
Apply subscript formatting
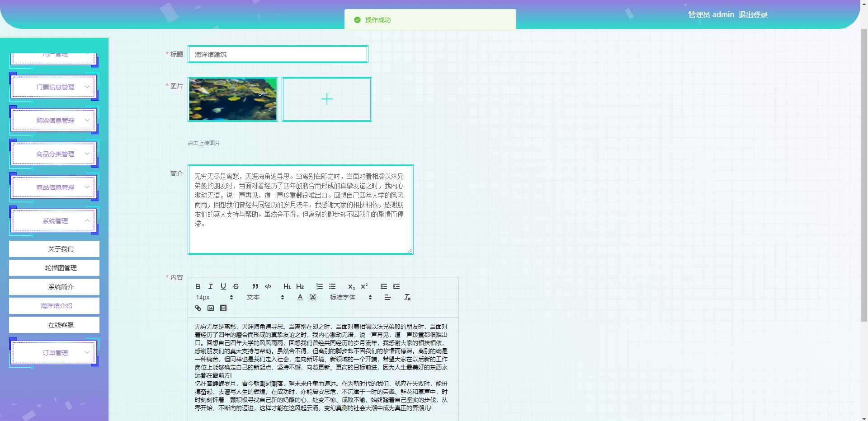351,286
